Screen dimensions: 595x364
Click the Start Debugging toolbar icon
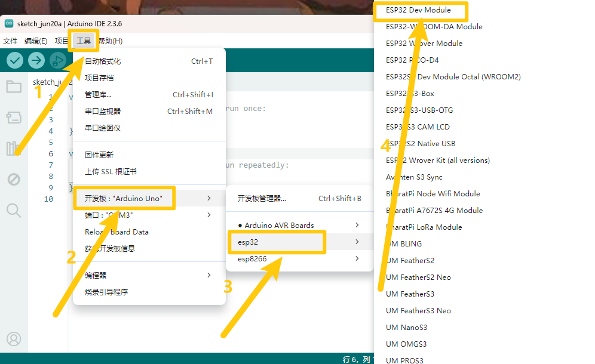tap(58, 60)
